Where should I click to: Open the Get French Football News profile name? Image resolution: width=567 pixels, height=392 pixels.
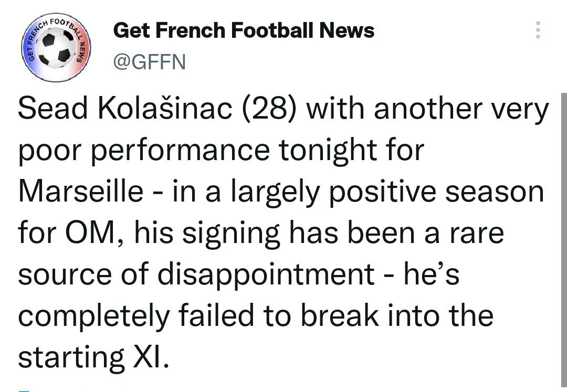point(244,31)
